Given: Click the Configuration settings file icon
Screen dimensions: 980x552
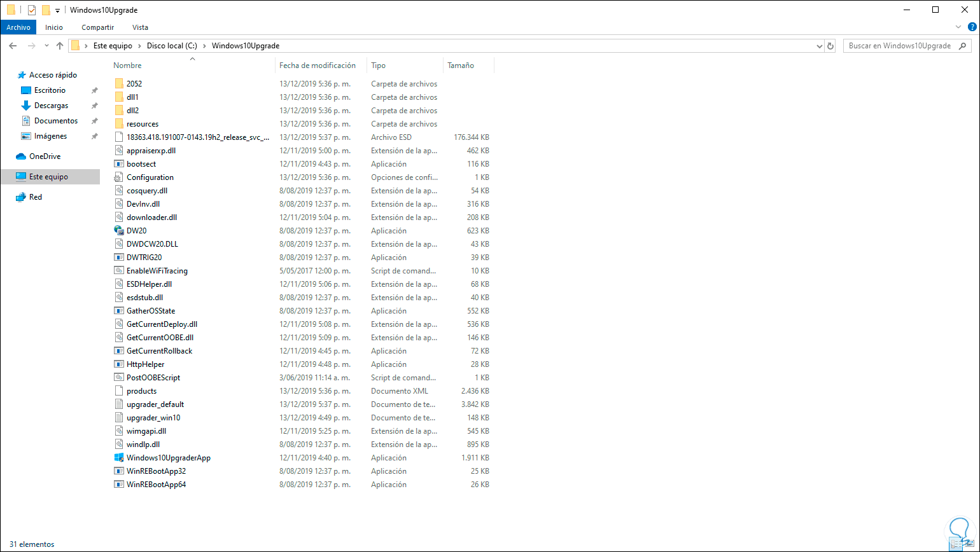Looking at the screenshot, I should [119, 177].
